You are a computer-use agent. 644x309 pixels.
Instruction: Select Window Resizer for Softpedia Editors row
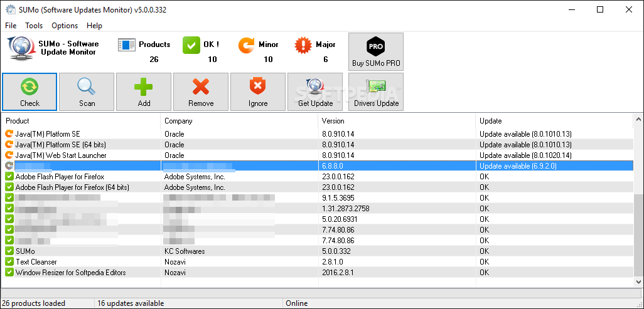[x=318, y=273]
